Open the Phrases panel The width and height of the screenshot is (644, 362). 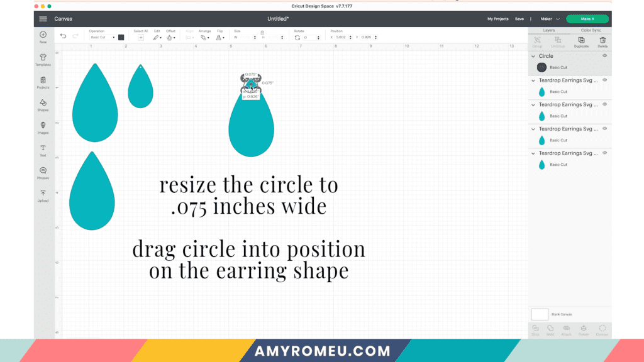pos(43,173)
